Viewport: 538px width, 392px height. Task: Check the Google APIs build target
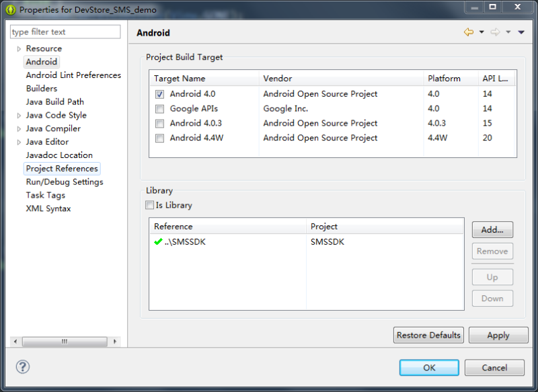tap(159, 109)
